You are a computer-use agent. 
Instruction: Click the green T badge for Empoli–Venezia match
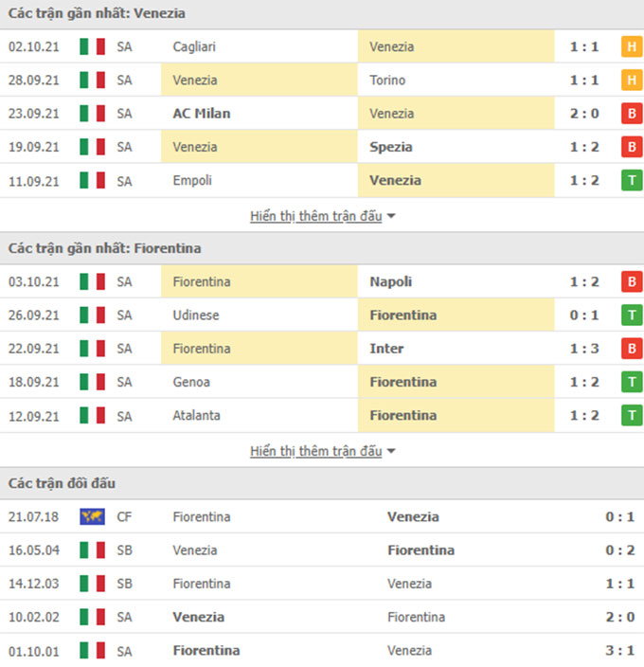tap(632, 180)
